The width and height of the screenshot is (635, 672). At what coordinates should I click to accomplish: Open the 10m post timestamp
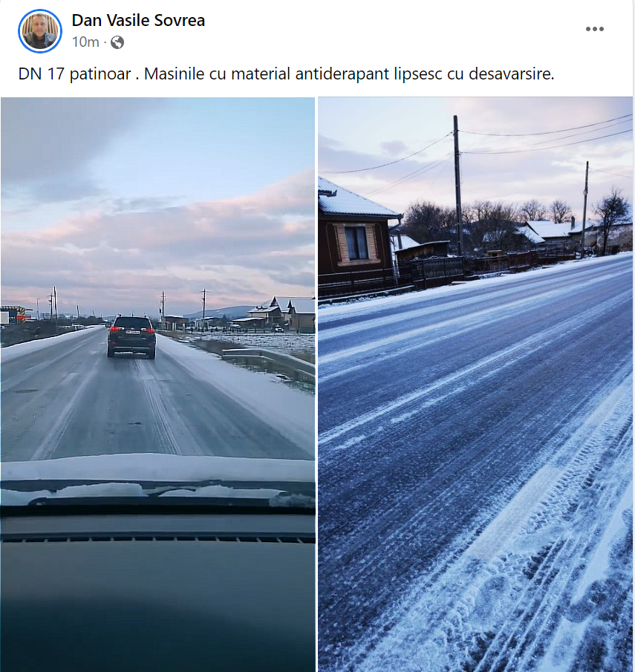[x=85, y=42]
